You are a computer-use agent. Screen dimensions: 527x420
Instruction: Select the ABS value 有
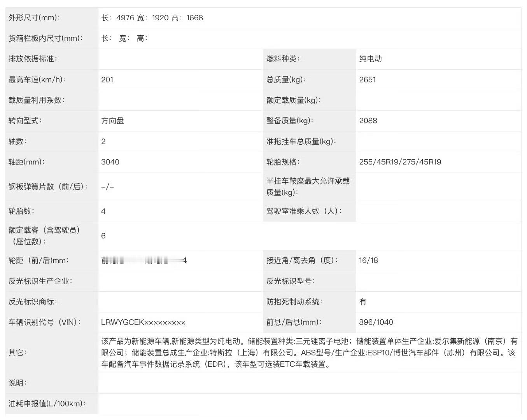363,302
